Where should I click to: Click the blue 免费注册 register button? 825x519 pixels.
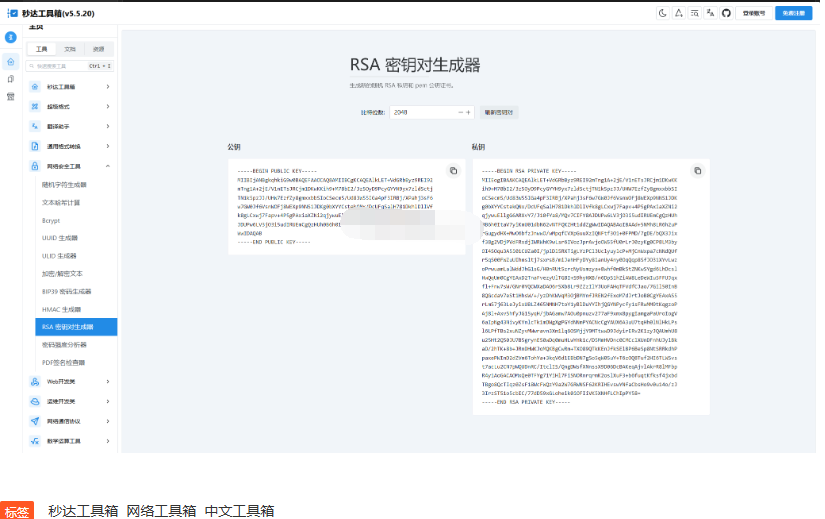(793, 13)
